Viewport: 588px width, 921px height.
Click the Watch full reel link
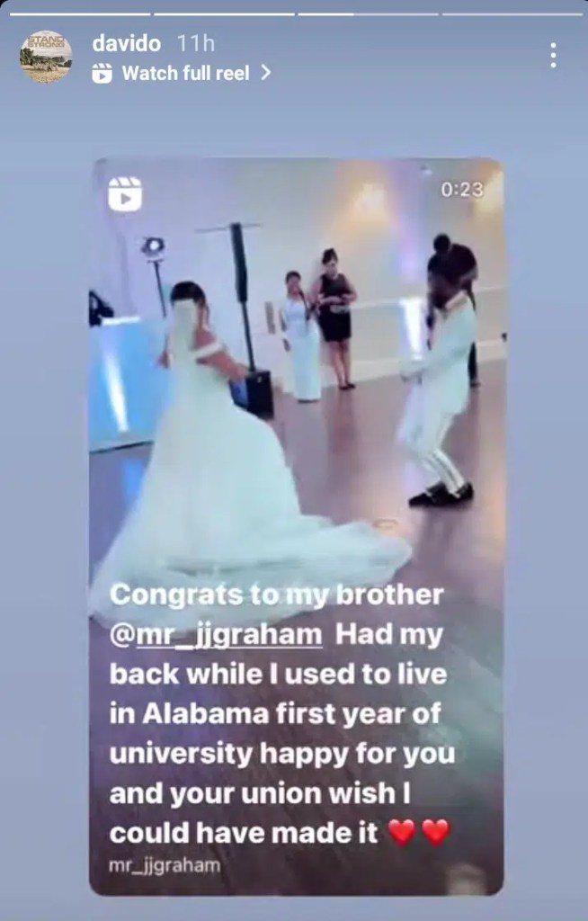click(x=185, y=74)
